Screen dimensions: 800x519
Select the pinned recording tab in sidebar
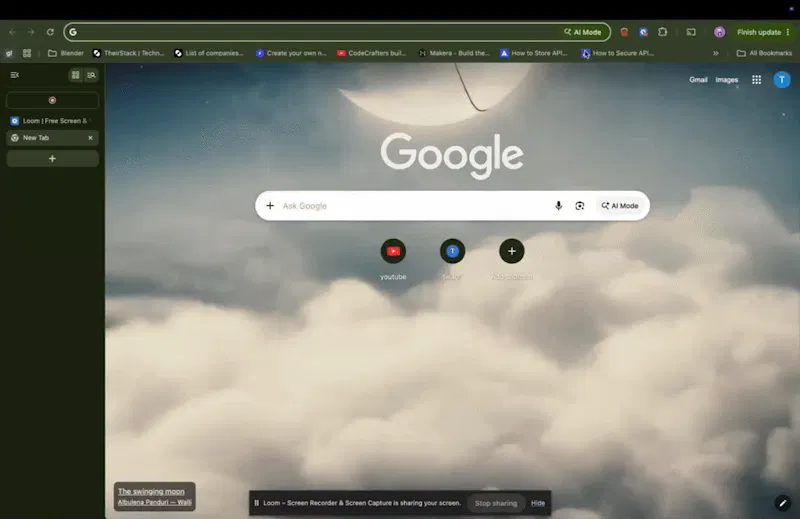click(x=52, y=100)
